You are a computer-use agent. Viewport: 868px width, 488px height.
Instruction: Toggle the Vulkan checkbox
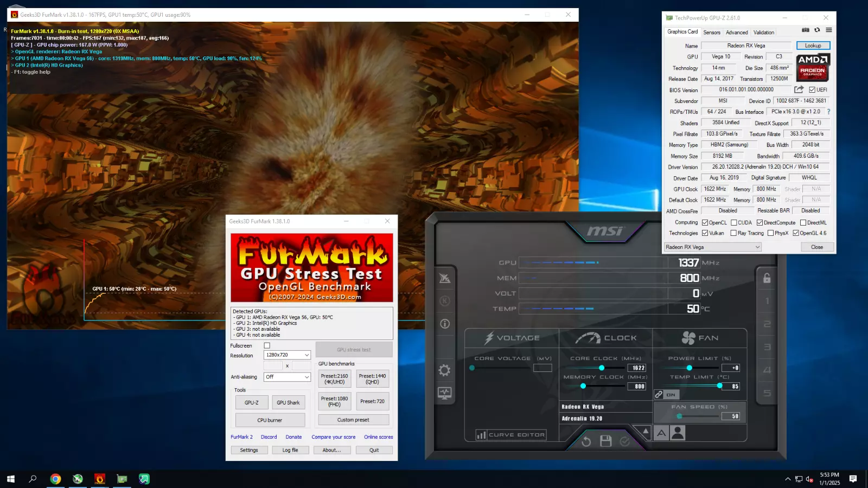click(705, 233)
